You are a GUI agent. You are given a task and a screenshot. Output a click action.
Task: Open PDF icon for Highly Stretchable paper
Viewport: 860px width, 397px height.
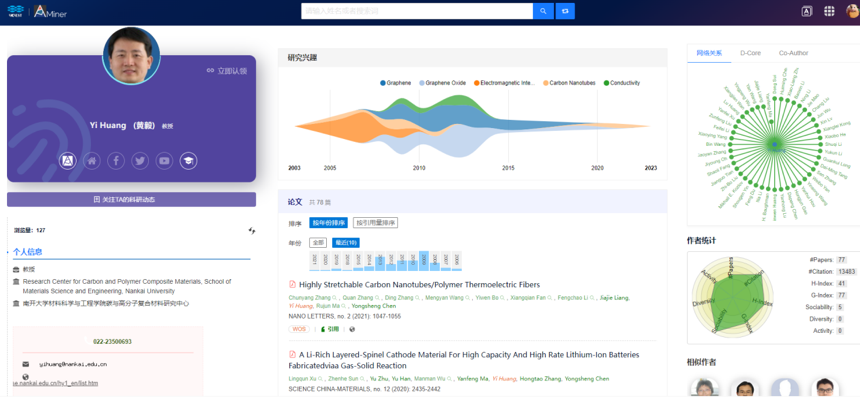click(292, 285)
